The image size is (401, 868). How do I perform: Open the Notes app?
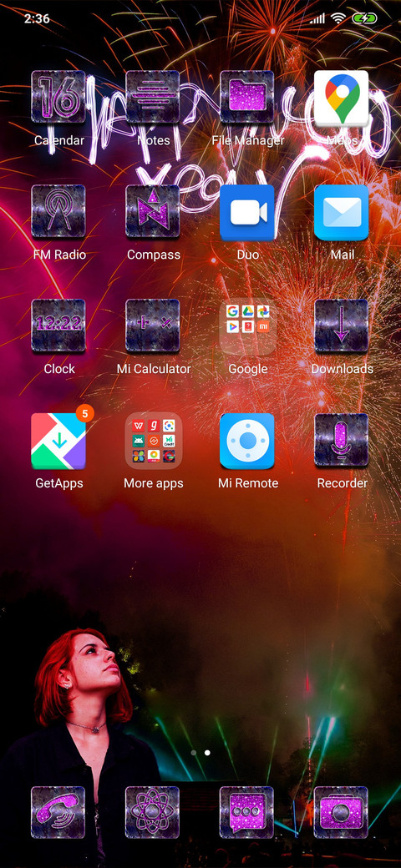[153, 97]
